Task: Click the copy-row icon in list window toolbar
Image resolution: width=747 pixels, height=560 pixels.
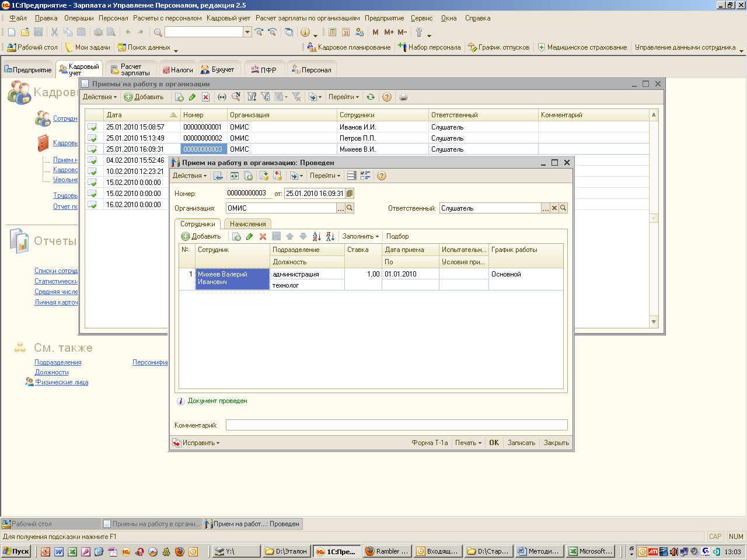Action: point(179,97)
